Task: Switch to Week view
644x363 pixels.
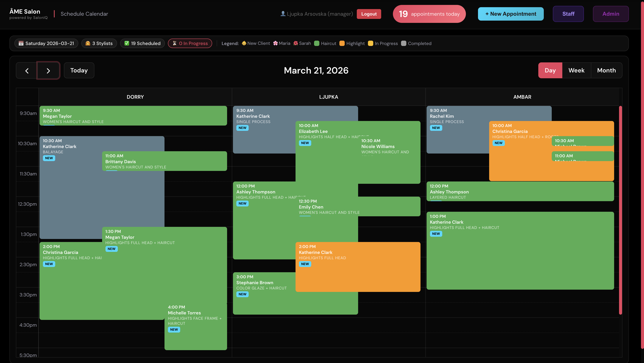Action: pyautogui.click(x=576, y=70)
